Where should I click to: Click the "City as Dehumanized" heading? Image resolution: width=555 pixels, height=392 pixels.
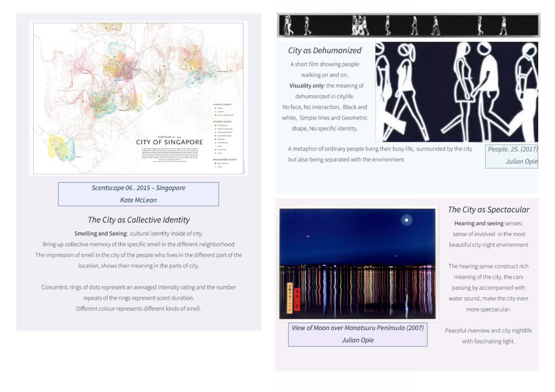[x=325, y=50]
